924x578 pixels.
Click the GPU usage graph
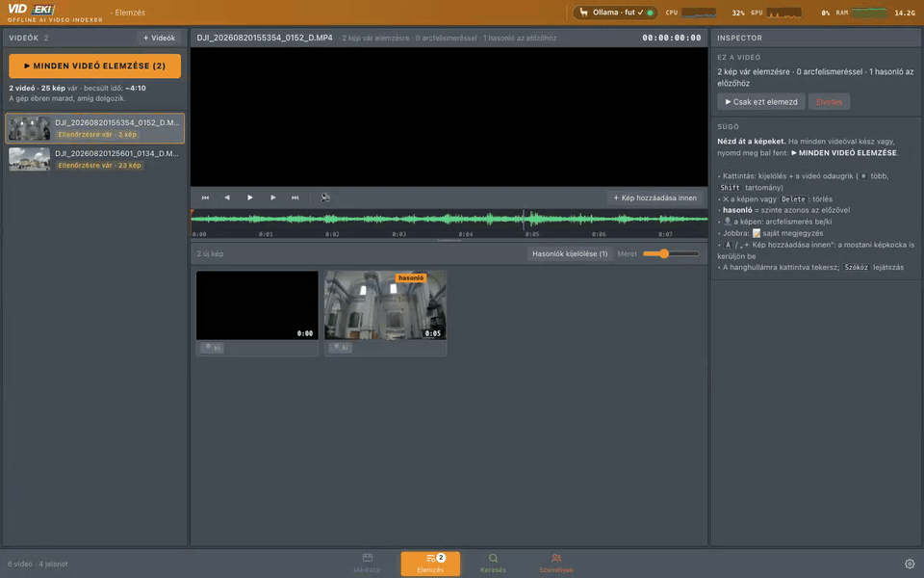[x=783, y=13]
